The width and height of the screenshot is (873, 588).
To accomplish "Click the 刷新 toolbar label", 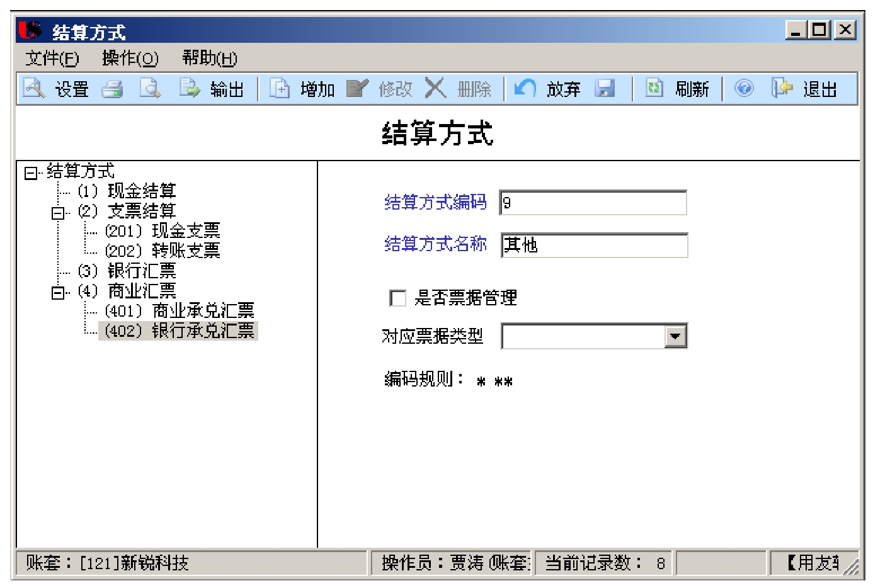I will pyautogui.click(x=692, y=89).
